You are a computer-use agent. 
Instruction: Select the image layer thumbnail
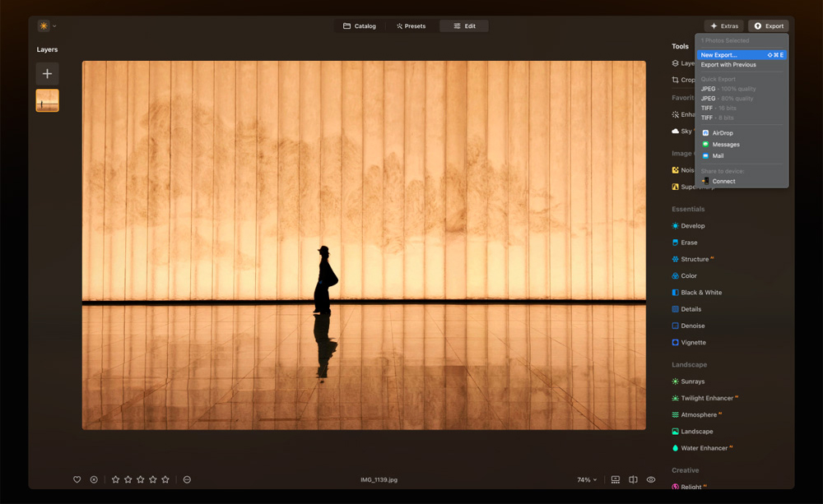47,100
